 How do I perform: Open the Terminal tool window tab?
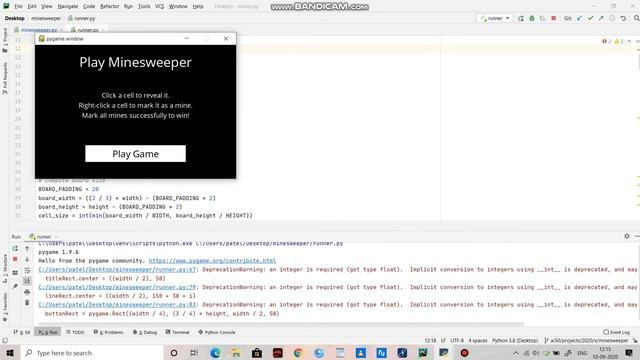(x=178, y=332)
